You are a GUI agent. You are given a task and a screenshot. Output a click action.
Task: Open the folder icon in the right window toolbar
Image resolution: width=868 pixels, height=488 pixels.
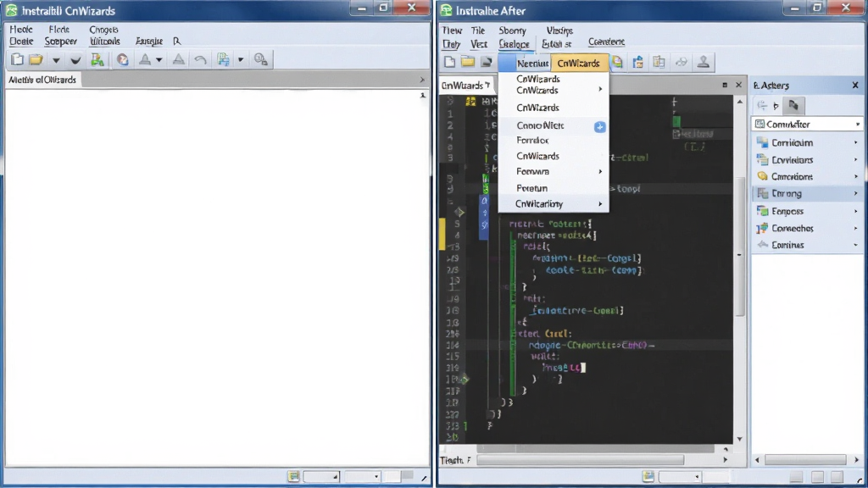point(468,62)
